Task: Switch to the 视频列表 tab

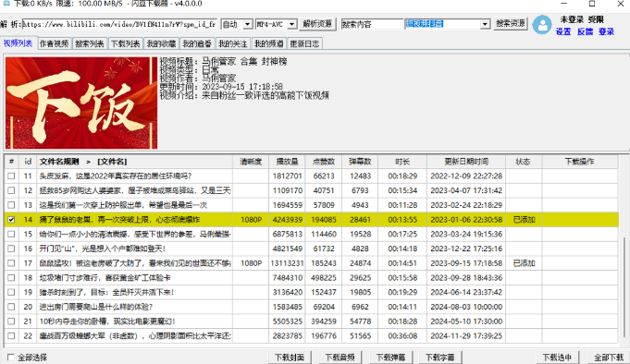Action: click(19, 43)
